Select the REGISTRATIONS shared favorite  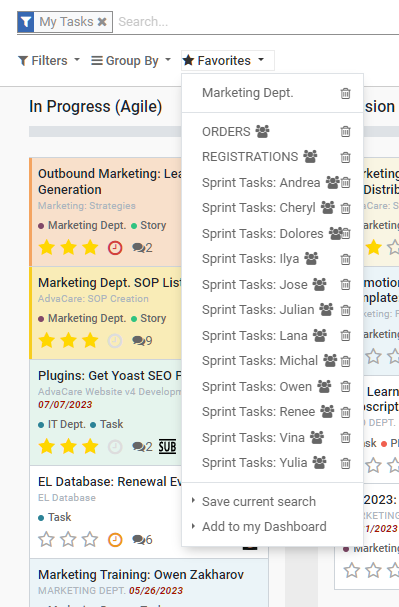pyautogui.click(x=250, y=157)
